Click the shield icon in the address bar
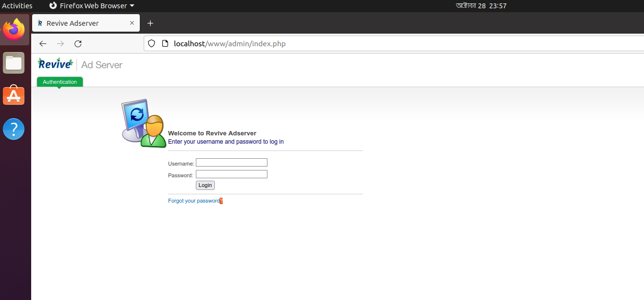 pos(152,43)
